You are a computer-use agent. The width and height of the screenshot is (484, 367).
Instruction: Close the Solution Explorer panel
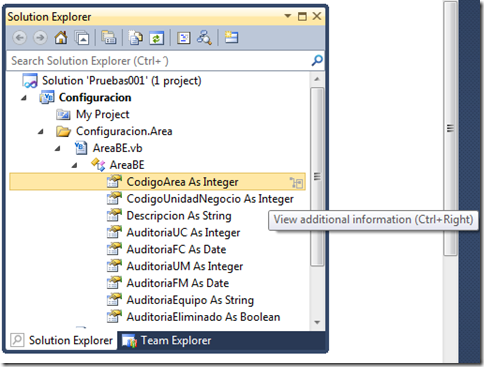coord(317,16)
